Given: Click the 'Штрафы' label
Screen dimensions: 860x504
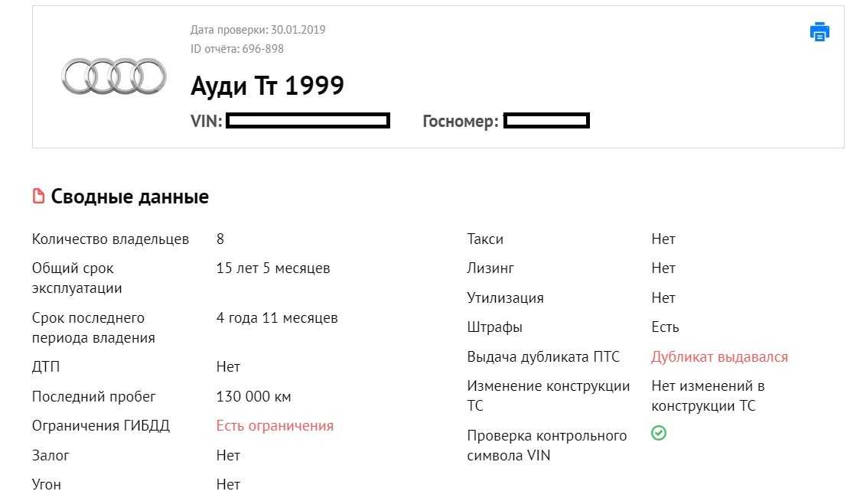Looking at the screenshot, I should (x=494, y=327).
